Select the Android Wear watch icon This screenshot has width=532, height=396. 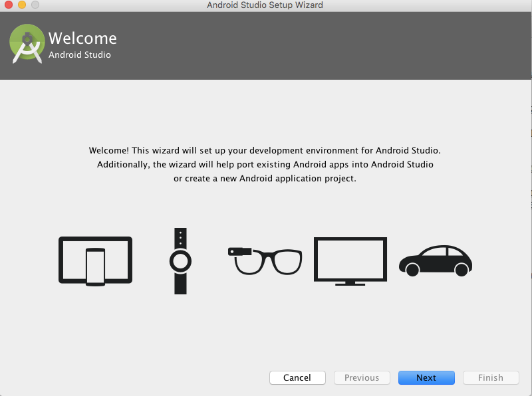(180, 260)
